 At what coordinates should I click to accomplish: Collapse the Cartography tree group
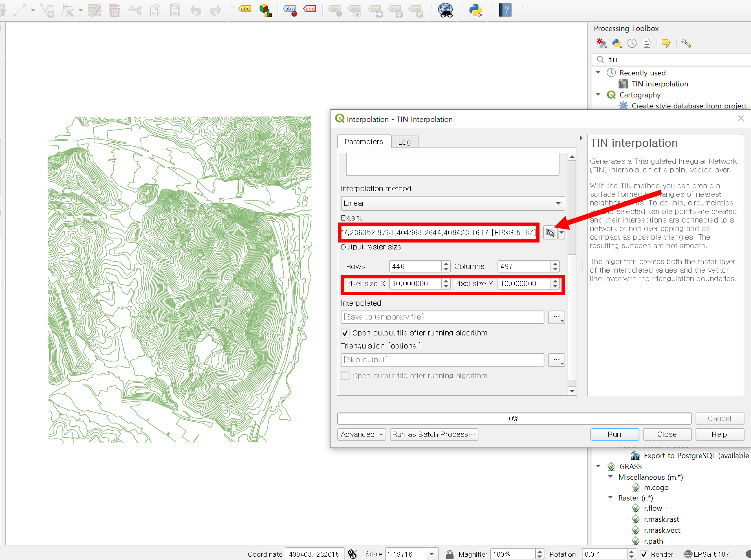click(x=598, y=95)
